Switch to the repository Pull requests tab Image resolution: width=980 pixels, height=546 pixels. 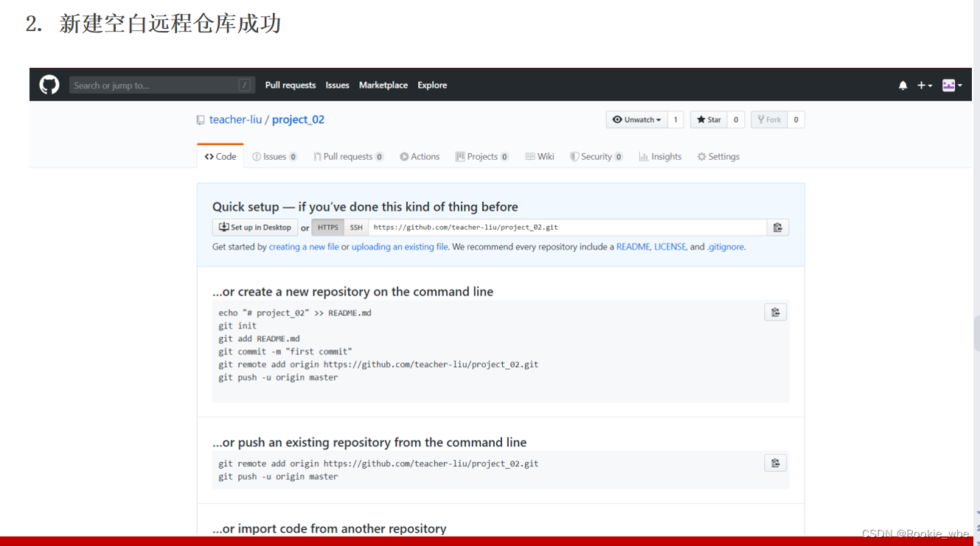point(348,156)
